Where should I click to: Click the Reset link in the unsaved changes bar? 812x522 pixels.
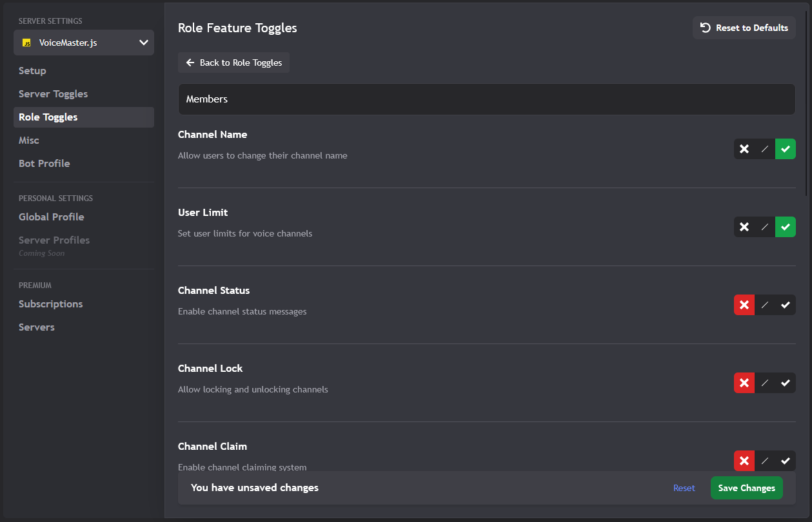[x=684, y=488]
